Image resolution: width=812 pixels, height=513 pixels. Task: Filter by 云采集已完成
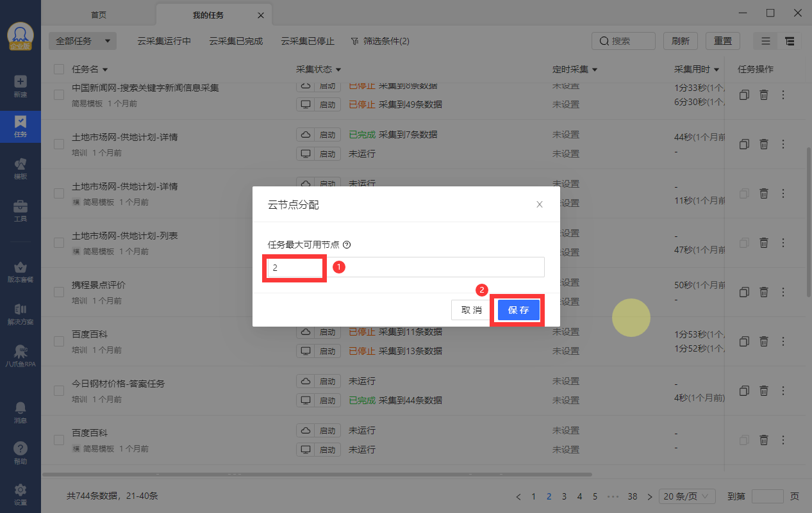236,41
